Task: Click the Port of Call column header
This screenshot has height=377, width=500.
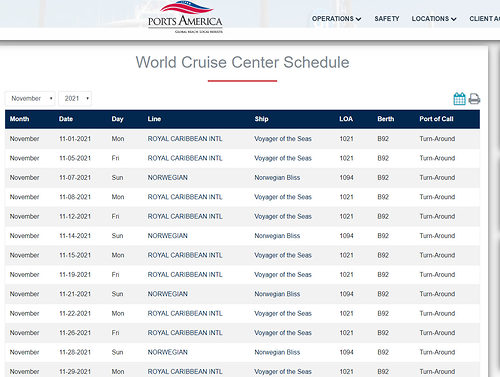Action: point(436,119)
